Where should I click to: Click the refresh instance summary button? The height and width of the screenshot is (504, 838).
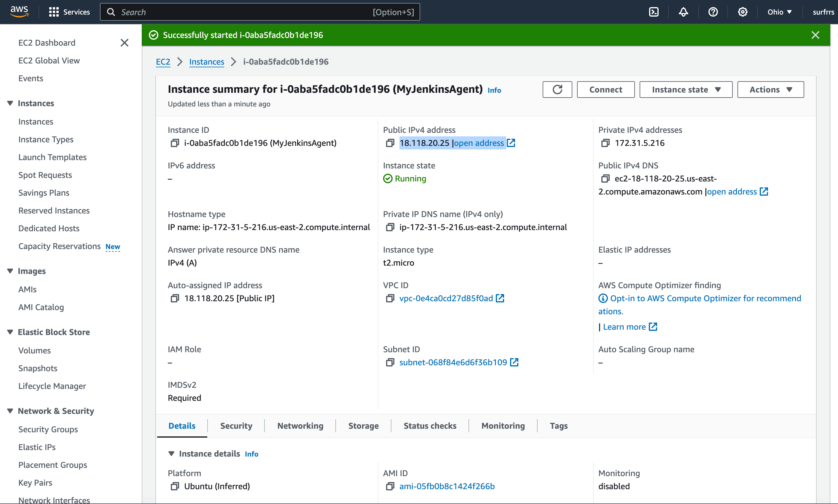[557, 90]
